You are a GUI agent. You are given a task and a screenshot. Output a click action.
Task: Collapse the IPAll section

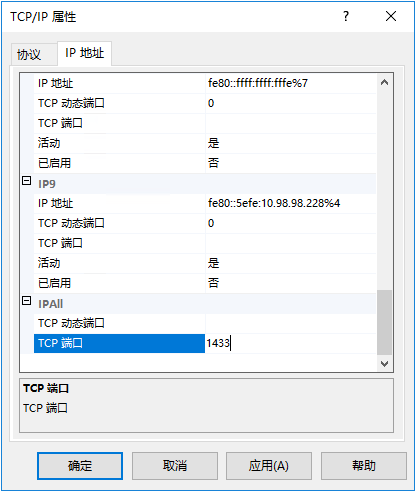point(27,301)
